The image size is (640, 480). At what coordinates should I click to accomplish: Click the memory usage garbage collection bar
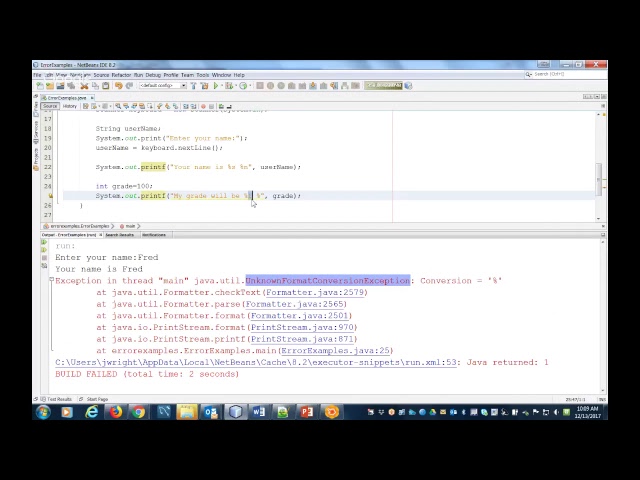383,85
